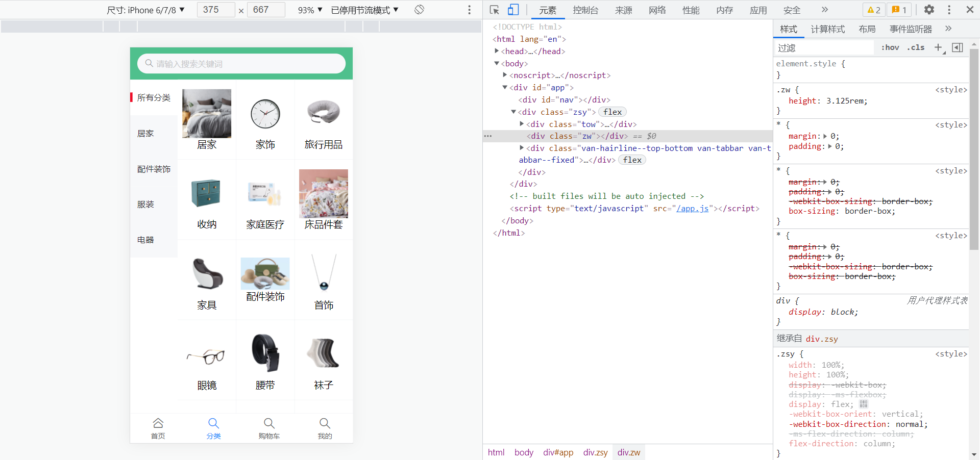
Task: Click the search box in the app
Action: [241, 64]
